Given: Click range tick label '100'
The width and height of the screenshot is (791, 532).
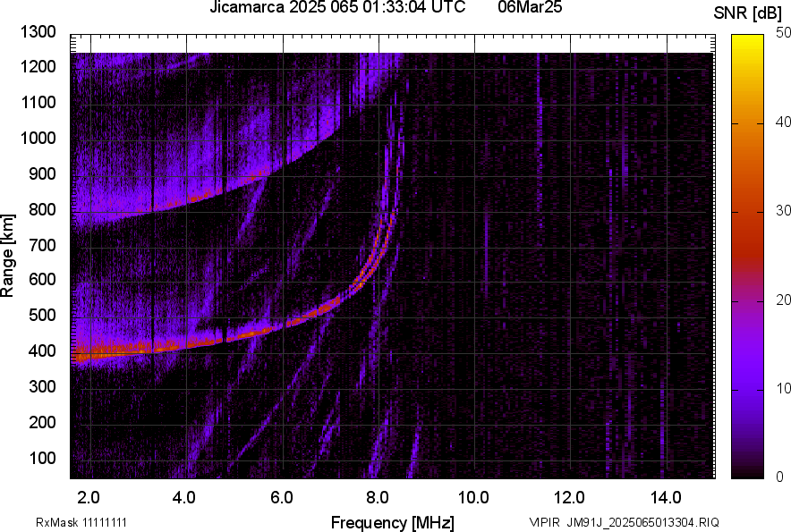Looking at the screenshot, I should pos(42,458).
